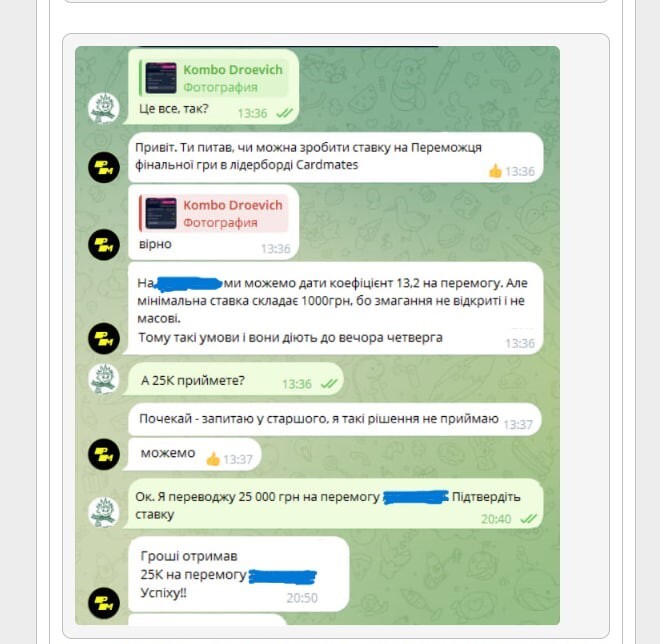Select the 'Почекай - запитаю у старшого' message

(335, 419)
